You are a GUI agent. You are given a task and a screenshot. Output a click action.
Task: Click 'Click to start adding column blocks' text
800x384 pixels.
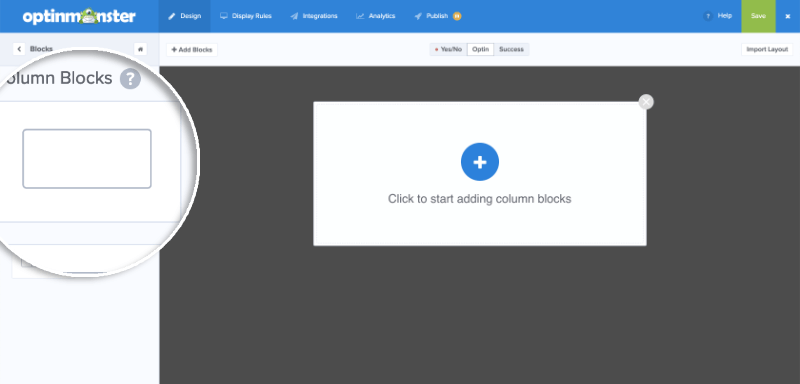(x=480, y=199)
